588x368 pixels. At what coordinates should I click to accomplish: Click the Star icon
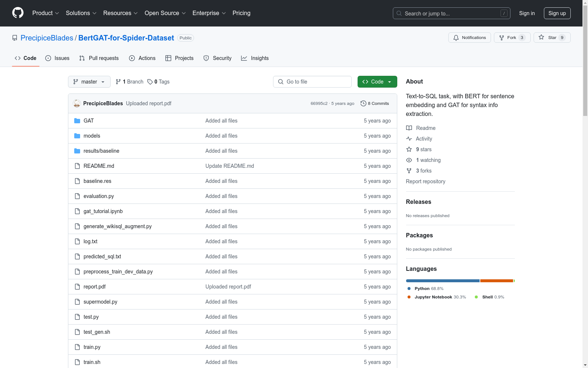(541, 37)
